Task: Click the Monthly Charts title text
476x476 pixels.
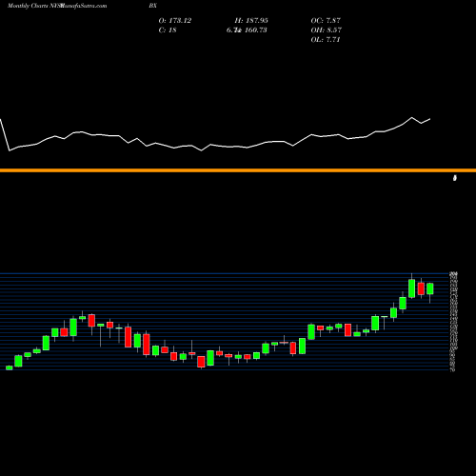Action: click(x=27, y=6)
